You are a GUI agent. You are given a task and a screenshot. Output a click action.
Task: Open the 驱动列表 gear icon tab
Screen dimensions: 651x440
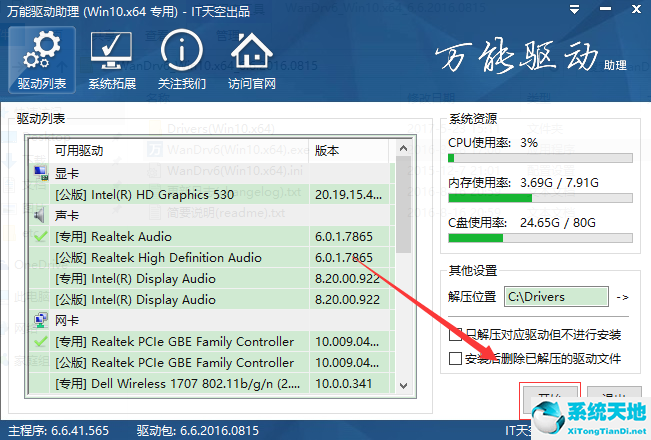(x=42, y=60)
